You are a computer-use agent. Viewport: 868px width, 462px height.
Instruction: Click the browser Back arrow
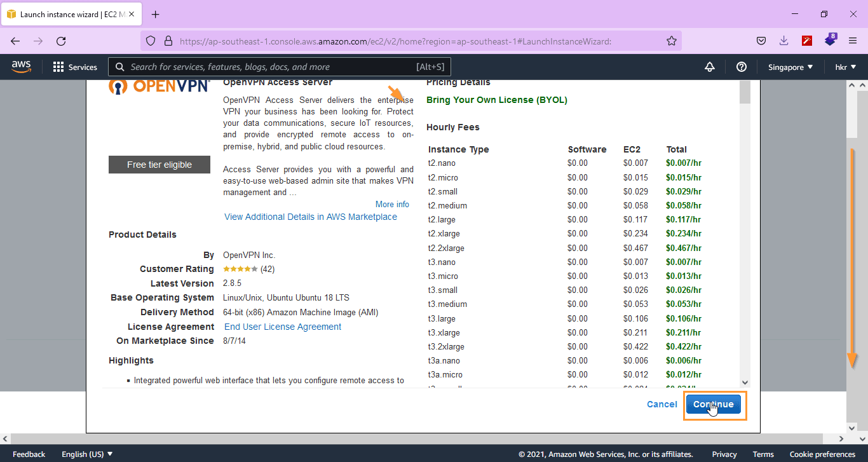[x=15, y=41]
